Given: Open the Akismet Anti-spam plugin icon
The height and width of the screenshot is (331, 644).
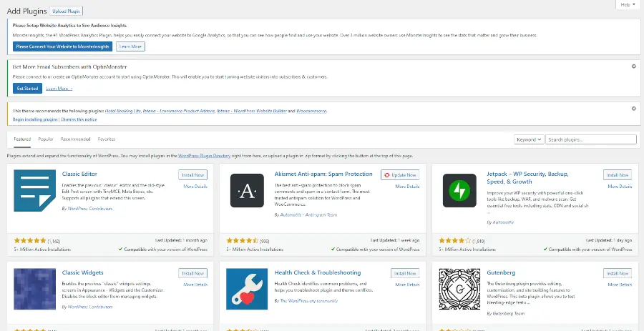Looking at the screenshot, I should point(247,190).
